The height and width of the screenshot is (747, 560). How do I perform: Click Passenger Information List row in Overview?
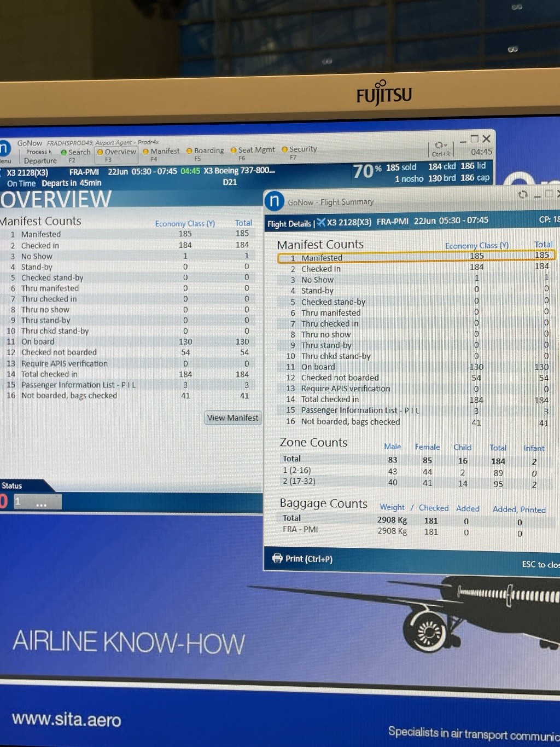pyautogui.click(x=78, y=385)
